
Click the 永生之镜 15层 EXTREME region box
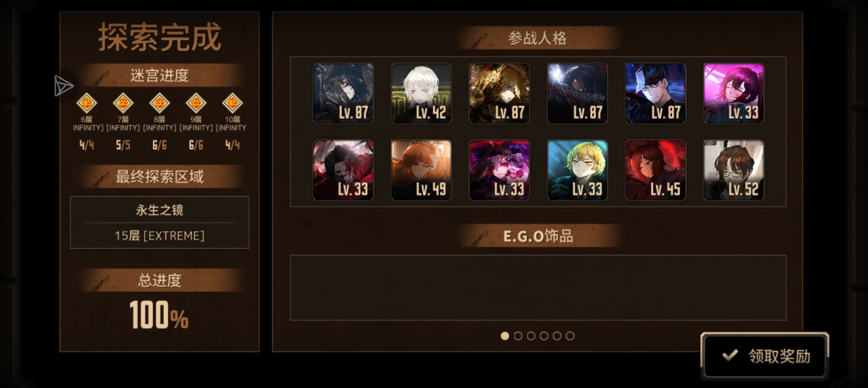pos(159,223)
